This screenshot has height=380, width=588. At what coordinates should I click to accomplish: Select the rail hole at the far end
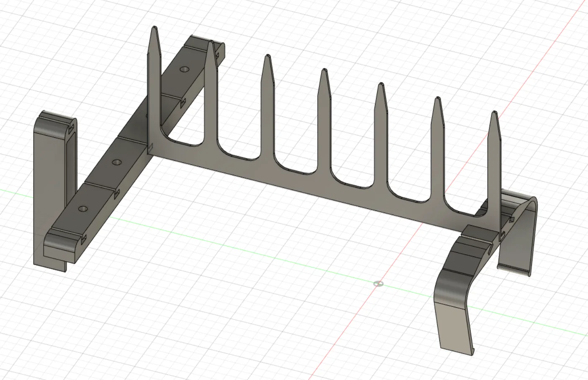point(184,69)
